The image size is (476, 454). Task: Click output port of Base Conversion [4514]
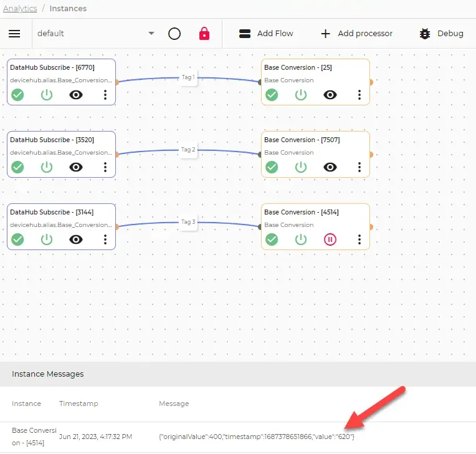(371, 227)
